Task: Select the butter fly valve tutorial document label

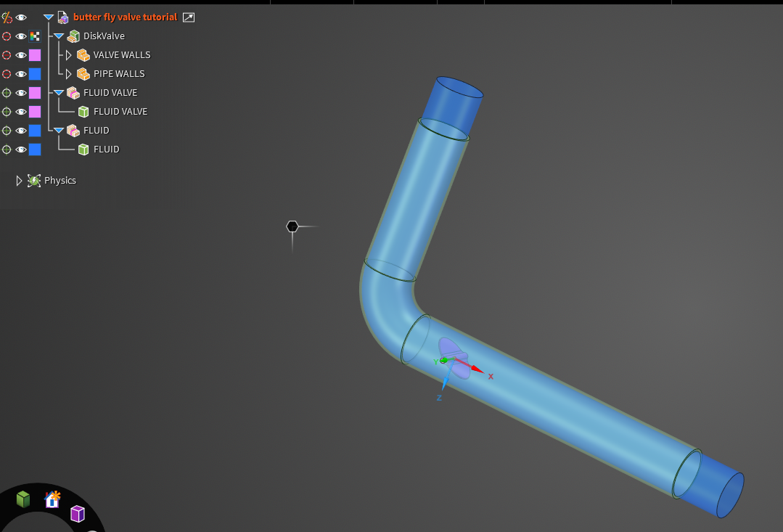Action: coord(126,17)
